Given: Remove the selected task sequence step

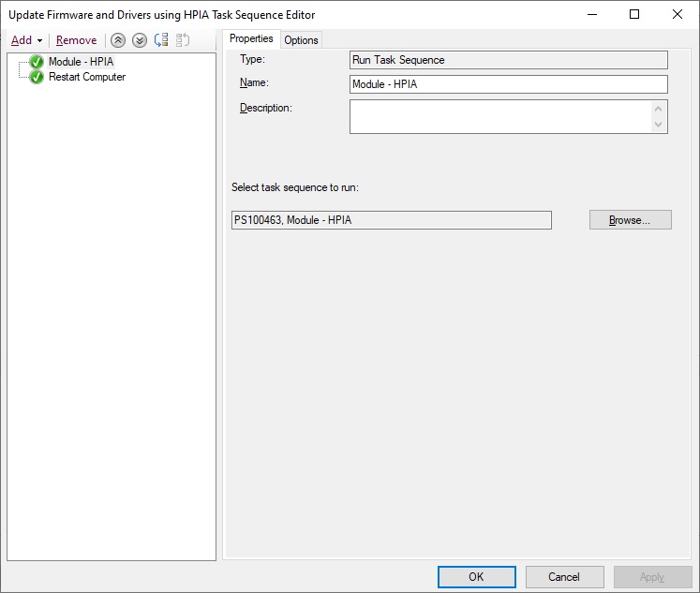Looking at the screenshot, I should click(76, 40).
